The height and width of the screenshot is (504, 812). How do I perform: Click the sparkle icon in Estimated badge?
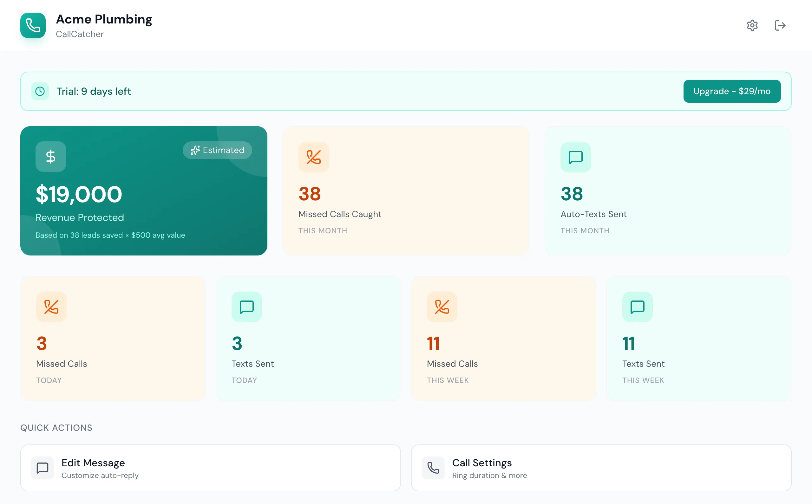click(195, 150)
